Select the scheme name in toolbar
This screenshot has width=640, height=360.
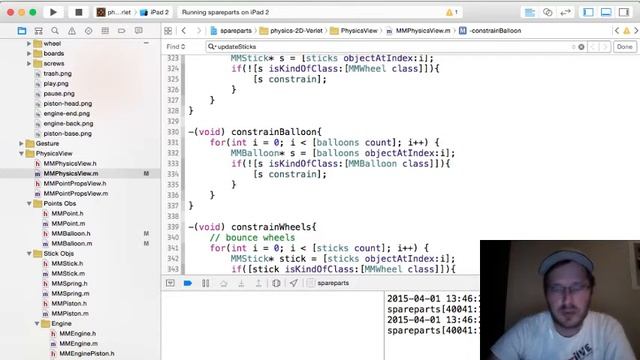tap(114, 12)
